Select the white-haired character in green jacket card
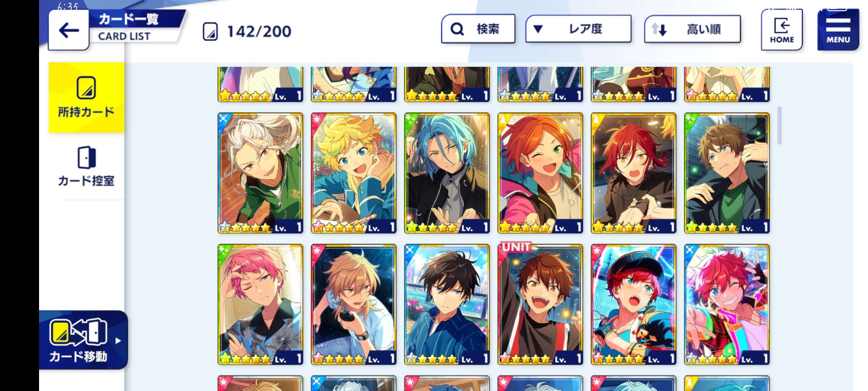Screen dimensions: 868x391 tap(260, 173)
